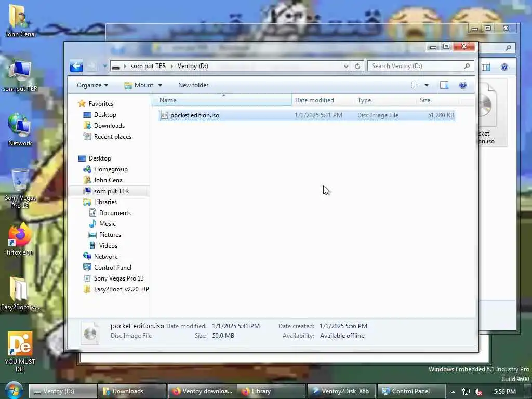Create a New folder

click(193, 85)
